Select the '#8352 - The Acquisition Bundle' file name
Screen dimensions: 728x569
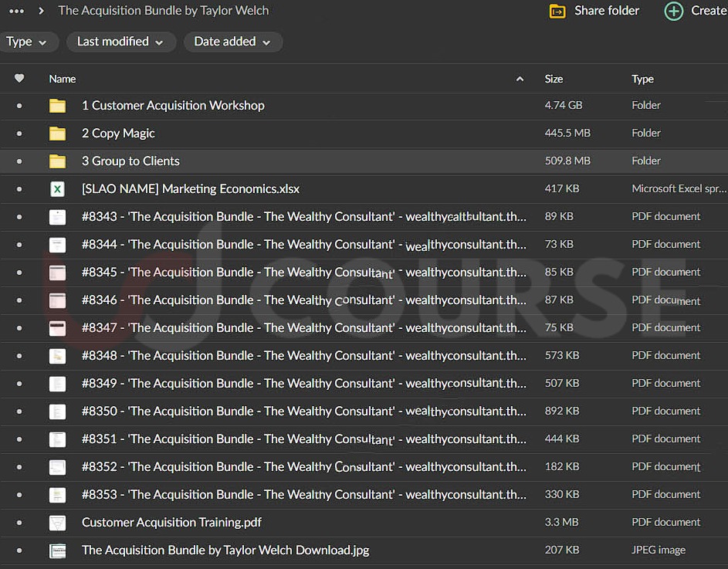304,467
